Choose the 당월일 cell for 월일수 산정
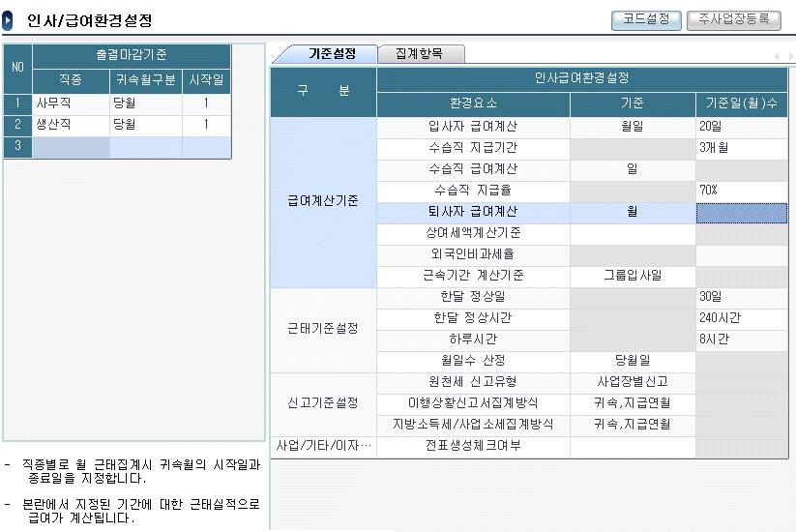Viewport: 796px width, 532px height. point(633,361)
